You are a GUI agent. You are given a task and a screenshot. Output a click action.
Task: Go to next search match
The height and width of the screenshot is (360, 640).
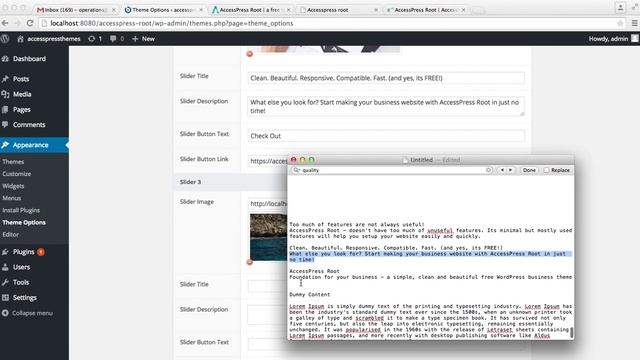click(510, 170)
